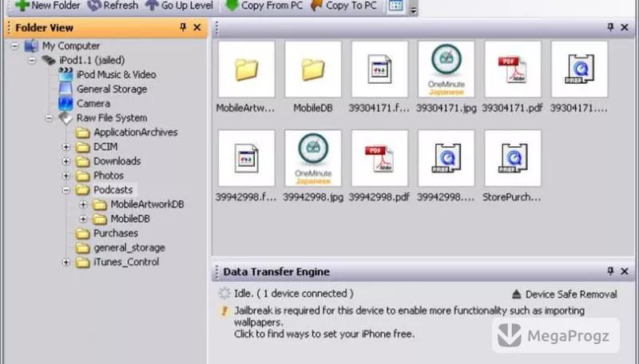639x364 pixels.
Task: Open MobileDB folder thumbnail in file pane
Action: (x=313, y=69)
